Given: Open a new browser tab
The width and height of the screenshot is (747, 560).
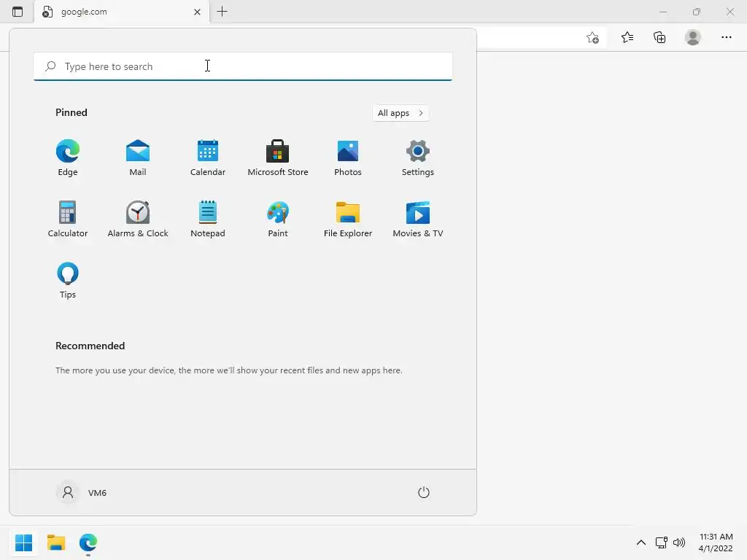Looking at the screenshot, I should (222, 12).
